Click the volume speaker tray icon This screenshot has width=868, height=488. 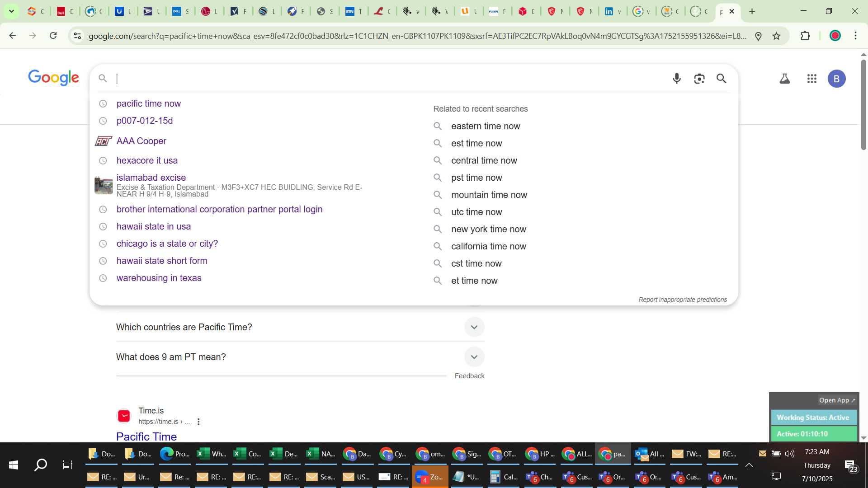(790, 454)
